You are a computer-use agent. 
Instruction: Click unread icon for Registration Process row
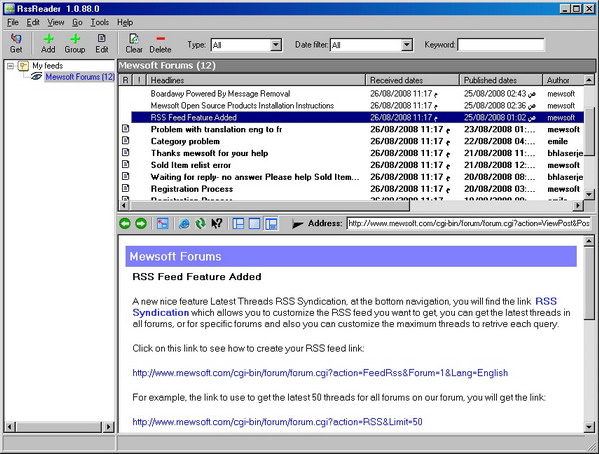coord(125,188)
